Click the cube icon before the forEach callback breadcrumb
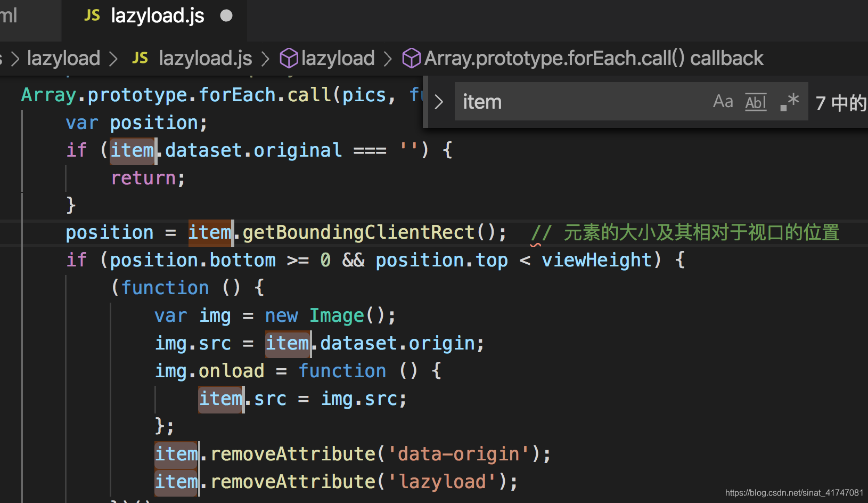 point(411,58)
